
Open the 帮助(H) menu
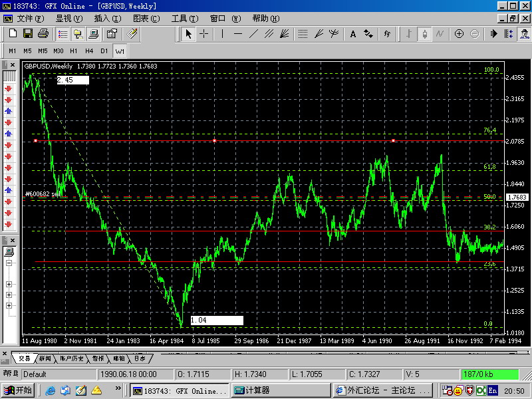[x=266, y=19]
